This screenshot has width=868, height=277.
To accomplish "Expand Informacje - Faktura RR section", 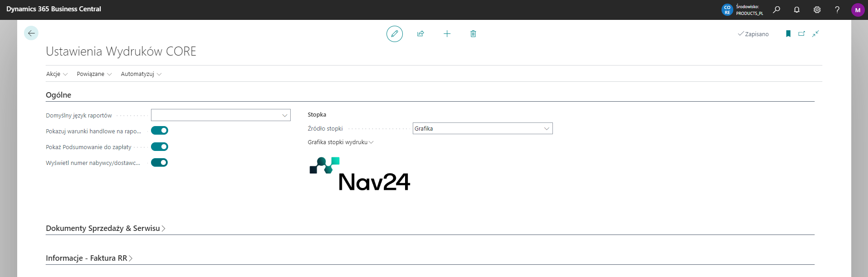I will click(89, 258).
